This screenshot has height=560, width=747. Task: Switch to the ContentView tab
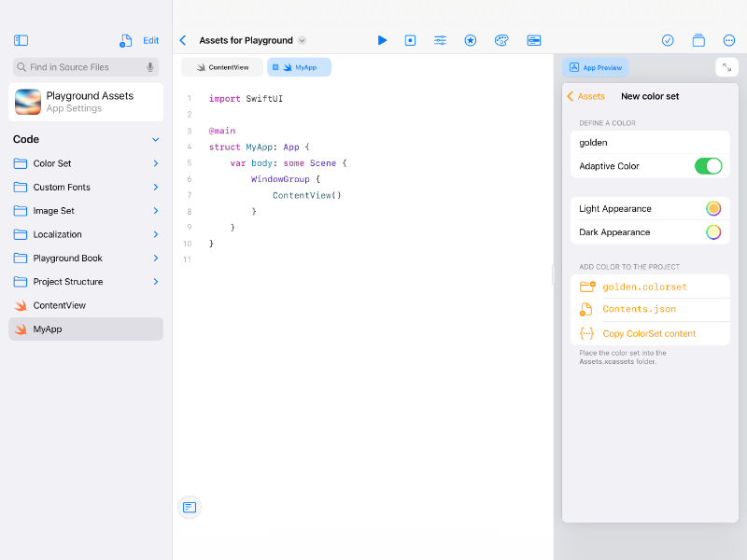pos(222,67)
